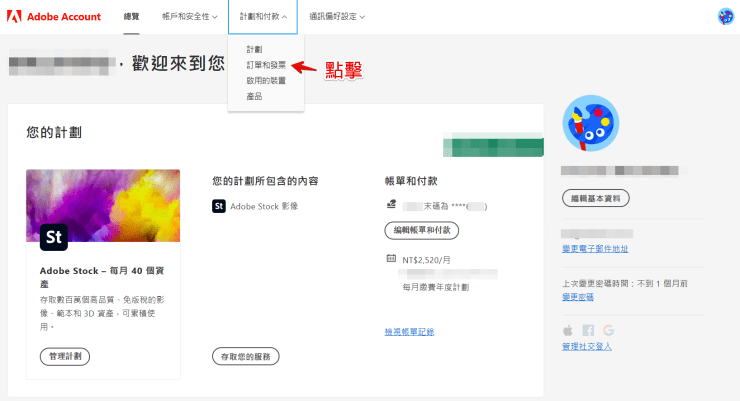The height and width of the screenshot is (401, 740).
Task: Open the 變更密碼 link
Action: point(578,297)
